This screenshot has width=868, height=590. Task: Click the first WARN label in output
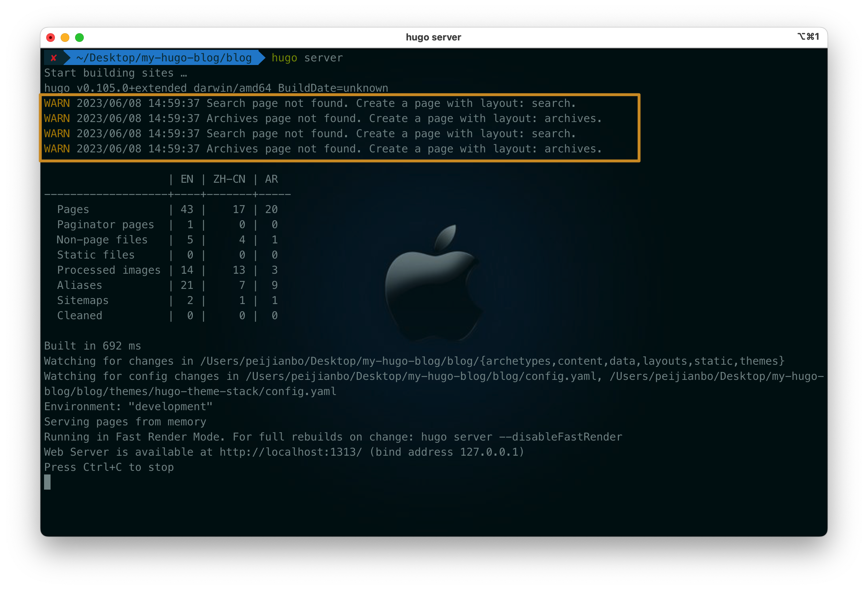(57, 103)
